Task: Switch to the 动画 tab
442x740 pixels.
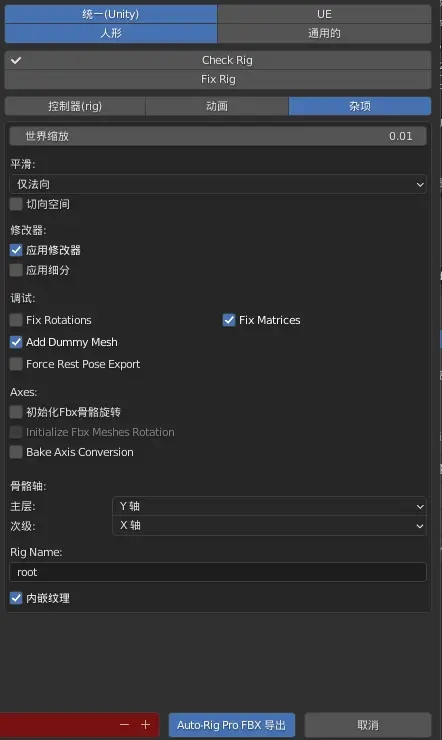Action: (217, 106)
